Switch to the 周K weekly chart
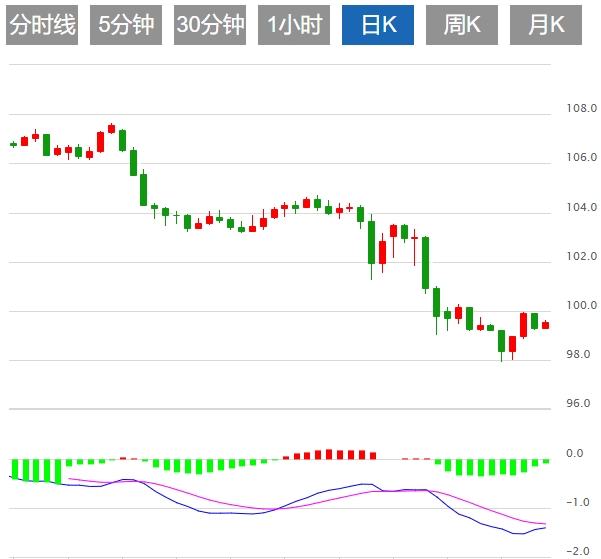 pos(461,25)
